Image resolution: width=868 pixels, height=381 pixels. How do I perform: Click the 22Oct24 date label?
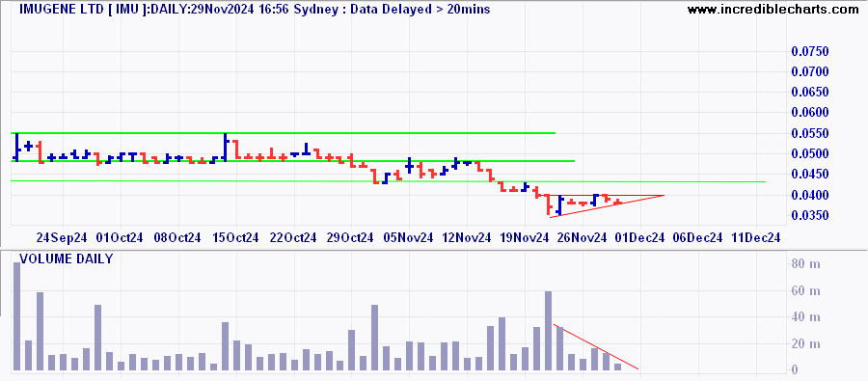click(293, 238)
